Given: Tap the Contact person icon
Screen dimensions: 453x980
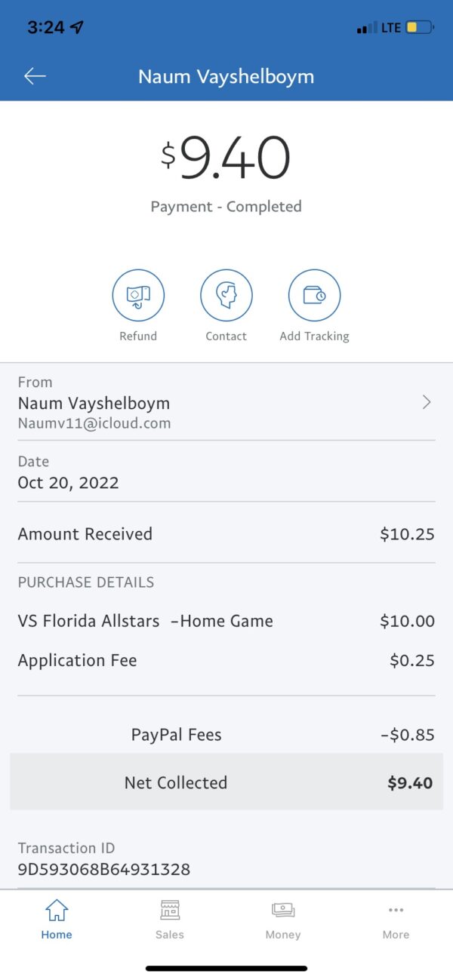Looking at the screenshot, I should click(x=226, y=296).
